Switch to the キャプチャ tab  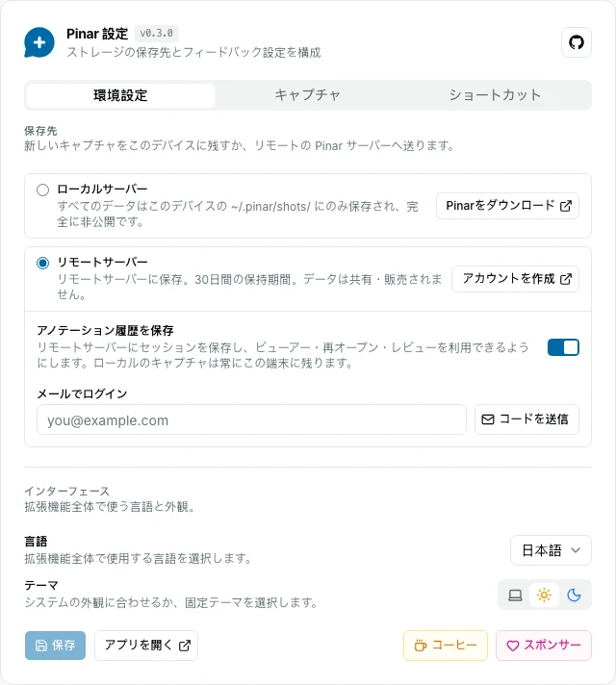(x=307, y=95)
